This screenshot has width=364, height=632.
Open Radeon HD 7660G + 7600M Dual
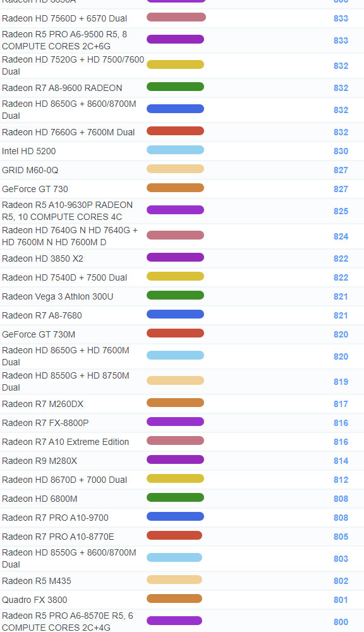68,132
